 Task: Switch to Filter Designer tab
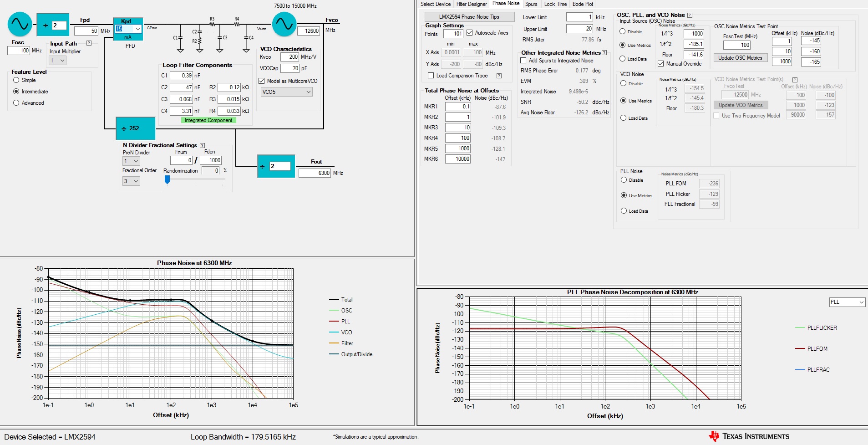472,4
